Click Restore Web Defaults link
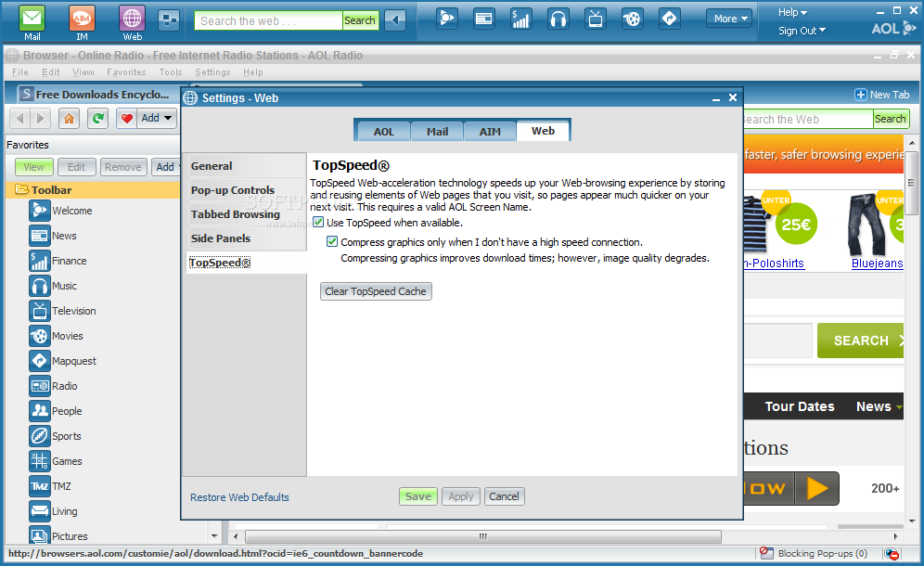The height and width of the screenshot is (566, 924). tap(239, 497)
